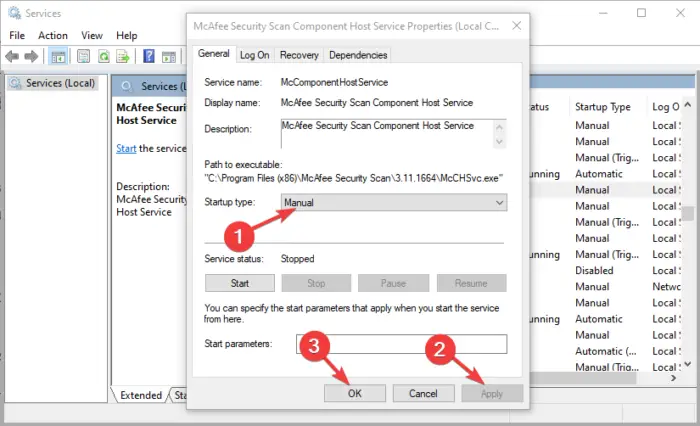The width and height of the screenshot is (700, 426).
Task: Click the 'McAfee Securi' bold heading in Services panel
Action: pos(151,108)
